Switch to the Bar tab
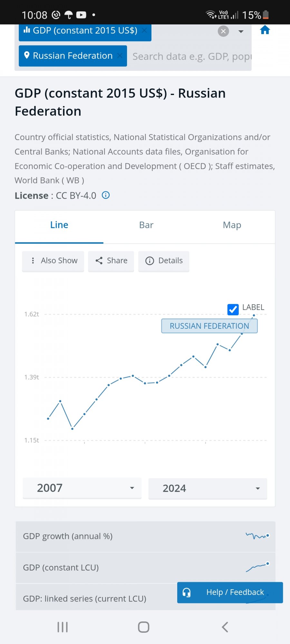The width and height of the screenshot is (290, 644). coord(146,225)
